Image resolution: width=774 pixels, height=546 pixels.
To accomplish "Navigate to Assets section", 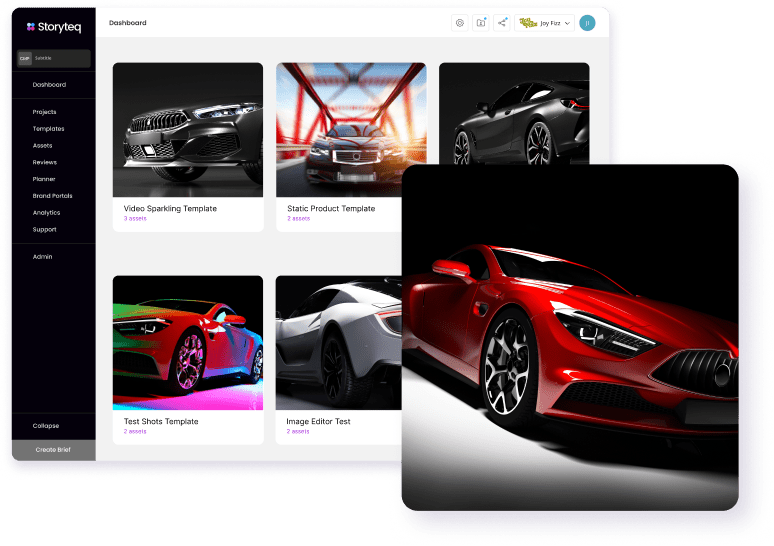I will (42, 146).
